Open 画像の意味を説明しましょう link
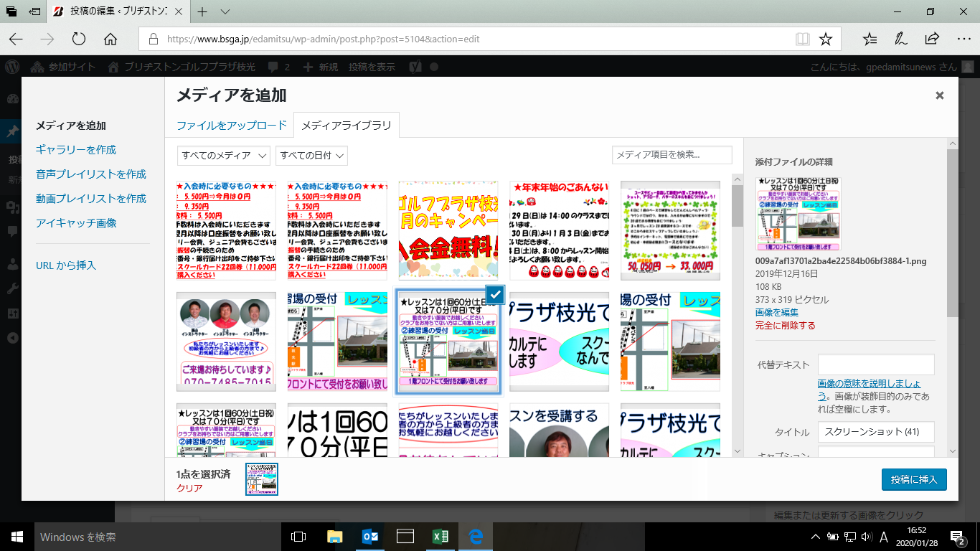Viewport: 980px width, 551px height. (870, 390)
